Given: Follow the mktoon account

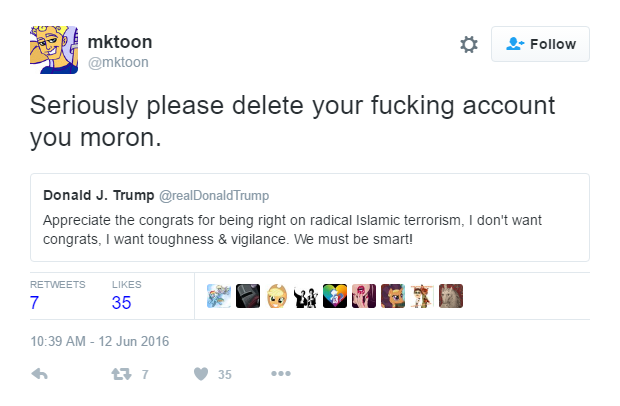Looking at the screenshot, I should (x=540, y=44).
